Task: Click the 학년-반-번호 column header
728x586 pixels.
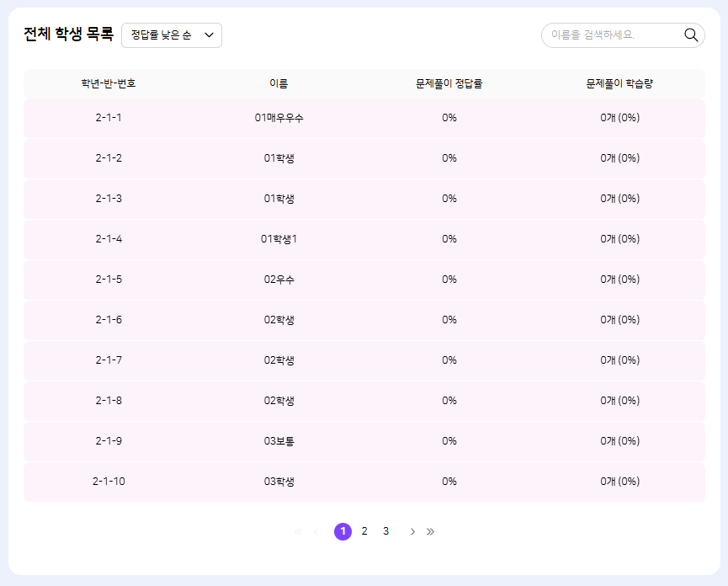Action: (109, 83)
